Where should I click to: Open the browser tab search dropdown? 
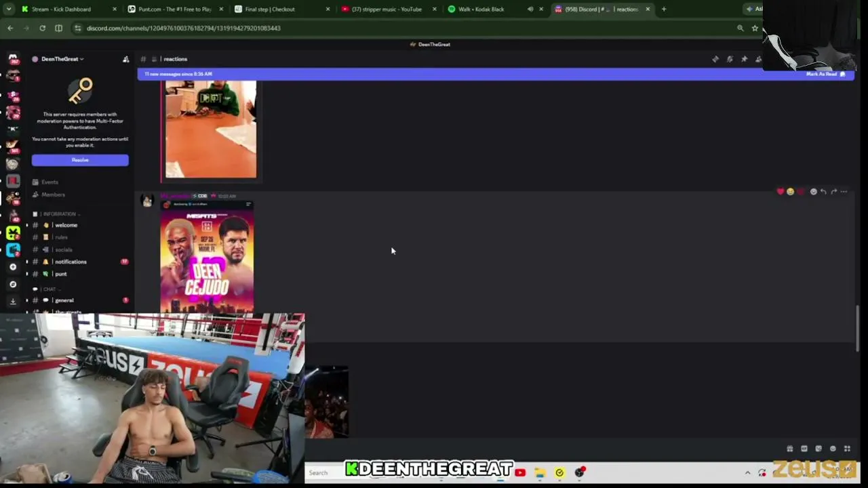pos(9,9)
